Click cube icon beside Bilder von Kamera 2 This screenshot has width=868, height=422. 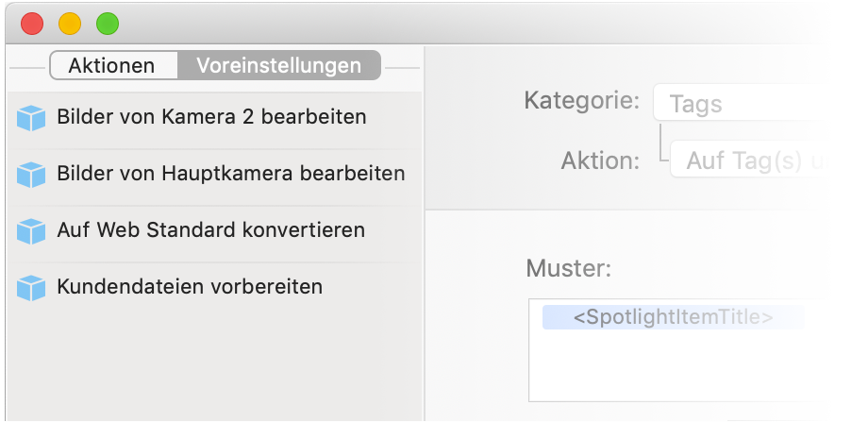(x=31, y=118)
